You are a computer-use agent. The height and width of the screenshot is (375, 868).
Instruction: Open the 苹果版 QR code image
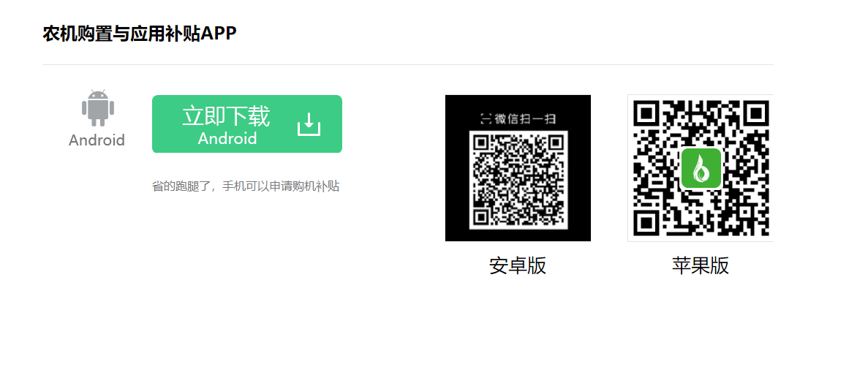coord(701,168)
